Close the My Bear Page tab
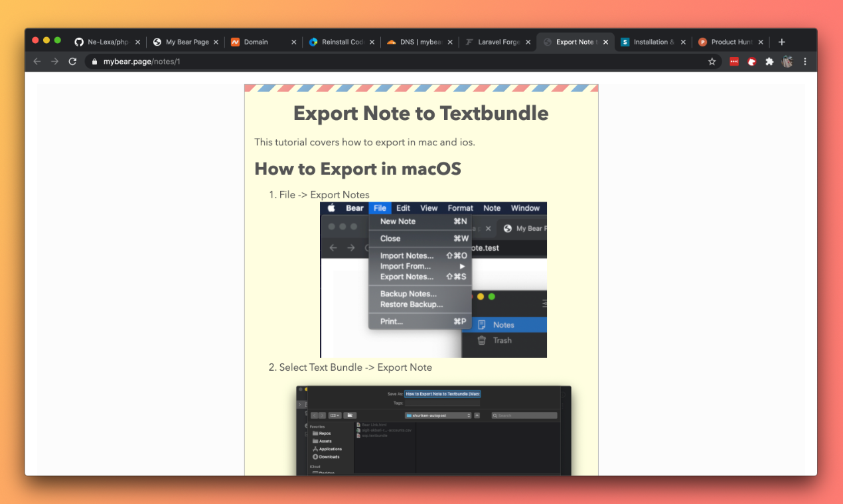The image size is (843, 504). click(216, 42)
